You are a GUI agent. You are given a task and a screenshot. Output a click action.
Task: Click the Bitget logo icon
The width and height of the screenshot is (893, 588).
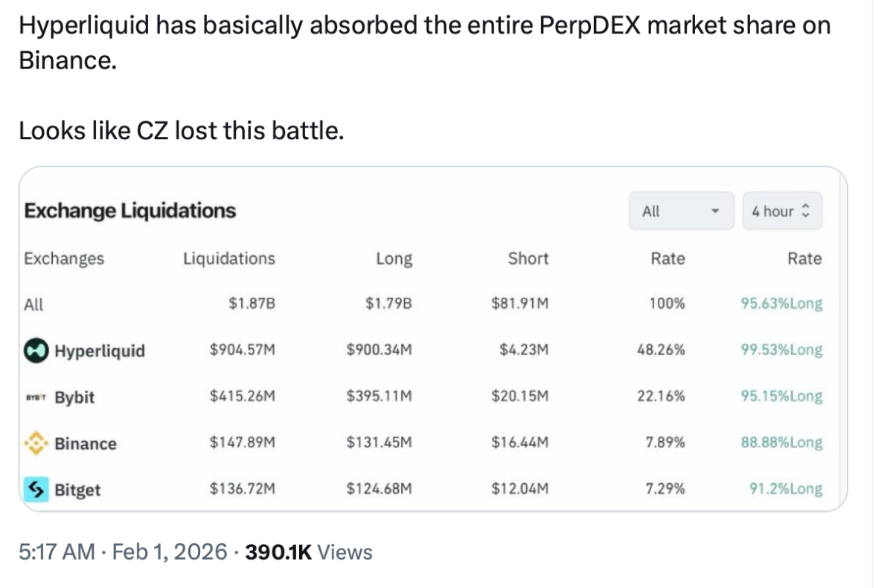point(36,490)
